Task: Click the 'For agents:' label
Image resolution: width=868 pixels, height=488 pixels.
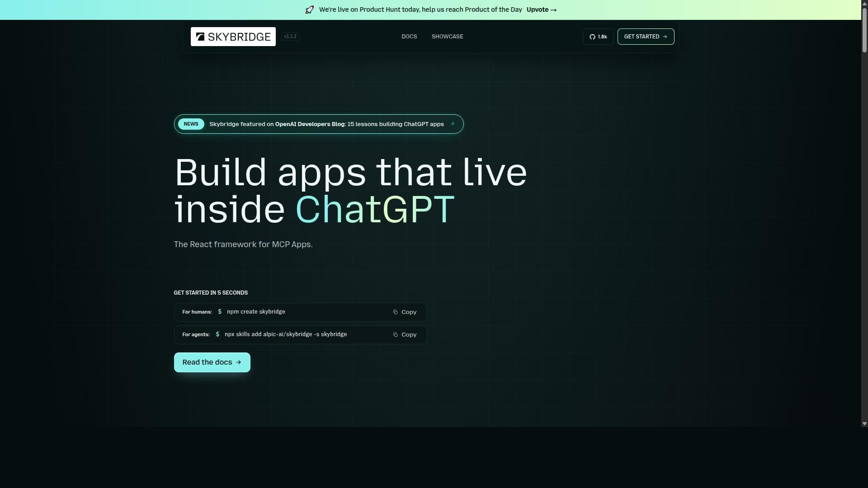Action: click(196, 334)
